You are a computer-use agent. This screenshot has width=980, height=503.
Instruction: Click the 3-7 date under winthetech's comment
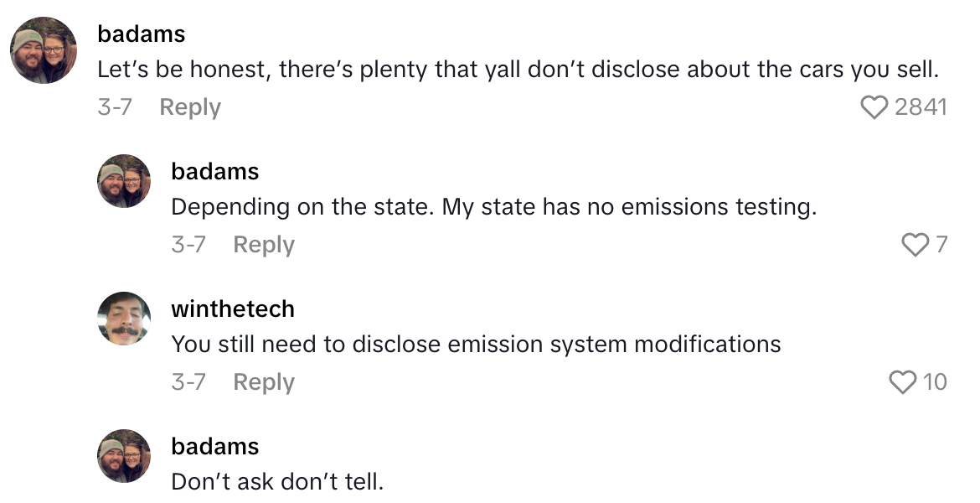coord(188,382)
